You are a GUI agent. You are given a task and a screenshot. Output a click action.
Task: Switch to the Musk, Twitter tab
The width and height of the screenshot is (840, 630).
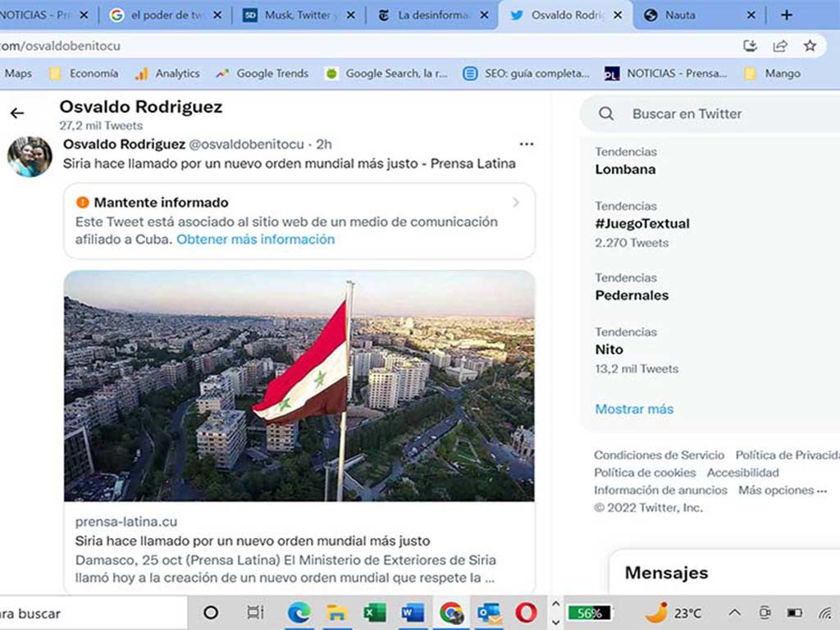pos(300,15)
